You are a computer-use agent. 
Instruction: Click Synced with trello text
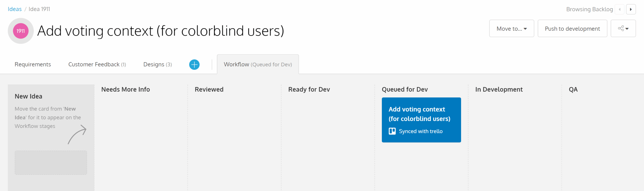point(421,131)
